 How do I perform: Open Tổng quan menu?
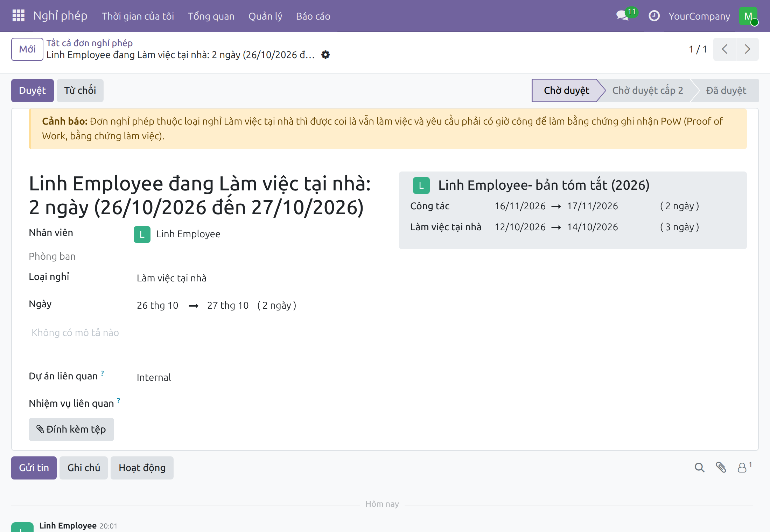(211, 16)
